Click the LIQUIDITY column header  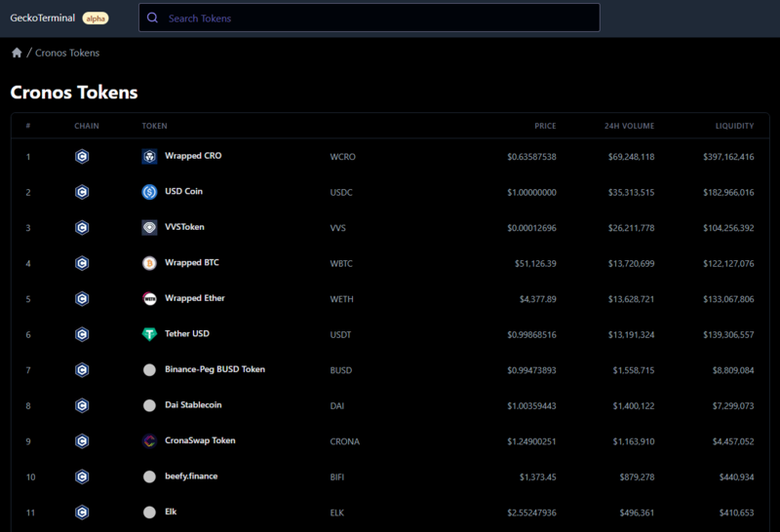click(735, 126)
